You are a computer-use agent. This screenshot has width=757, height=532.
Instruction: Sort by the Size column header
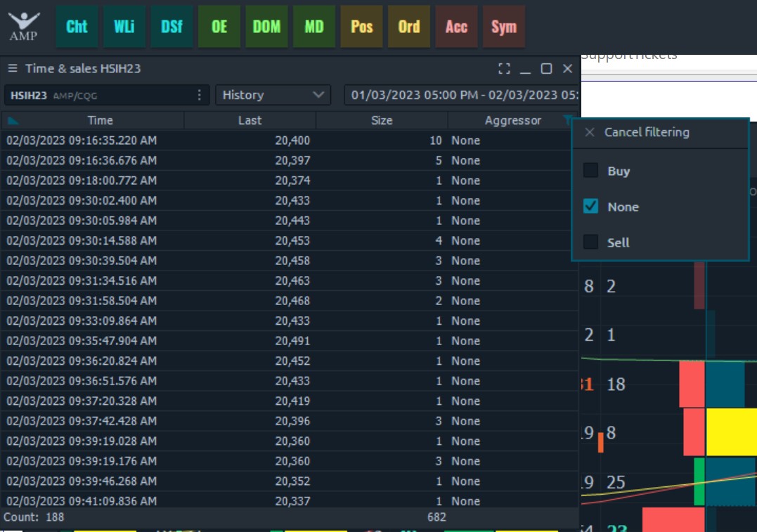[382, 121]
